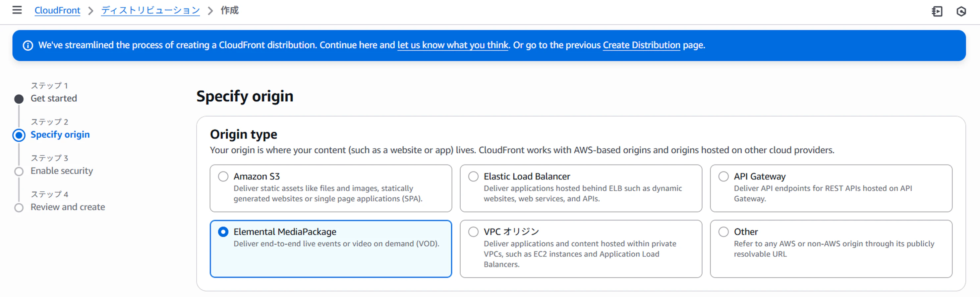The height and width of the screenshot is (297, 980).
Task: Open the hamburger navigation menu
Action: (x=17, y=10)
